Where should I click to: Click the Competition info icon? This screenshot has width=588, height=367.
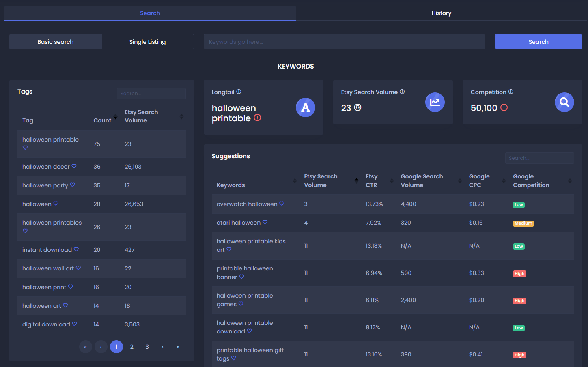511,92
